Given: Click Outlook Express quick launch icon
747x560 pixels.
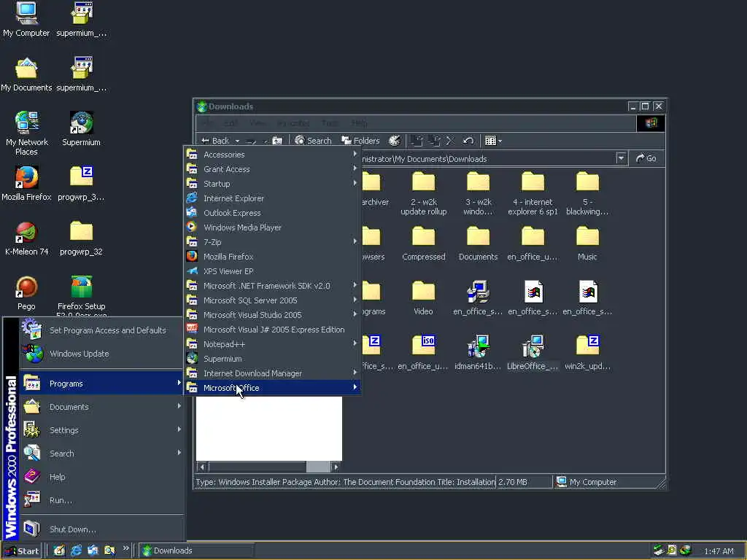Looking at the screenshot, I should click(93, 551).
